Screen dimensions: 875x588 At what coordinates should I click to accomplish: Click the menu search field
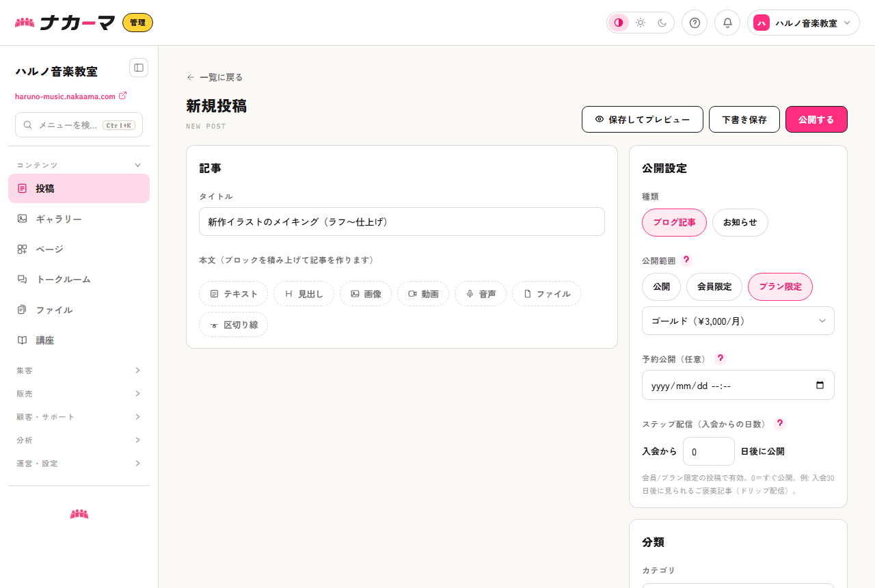(79, 125)
